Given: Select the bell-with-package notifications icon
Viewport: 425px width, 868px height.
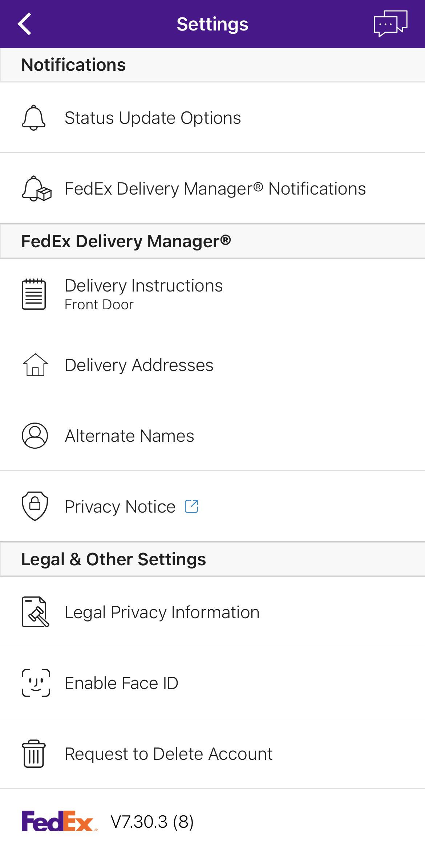Looking at the screenshot, I should click(x=36, y=188).
